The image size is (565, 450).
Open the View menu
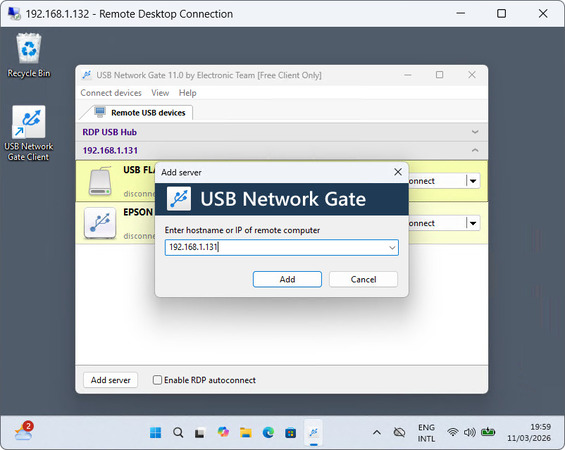coord(160,93)
